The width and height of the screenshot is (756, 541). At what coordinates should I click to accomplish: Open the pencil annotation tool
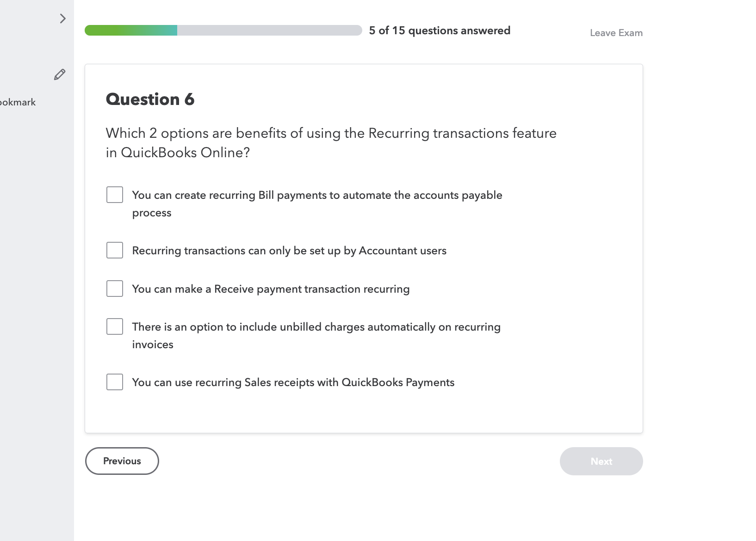click(x=59, y=74)
